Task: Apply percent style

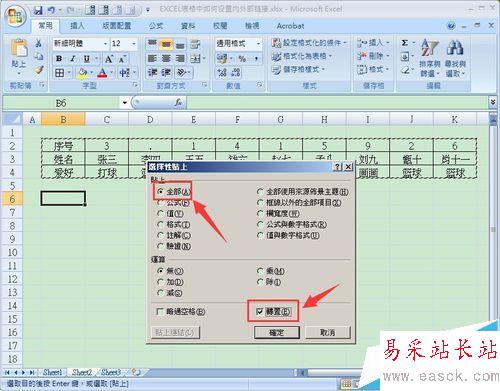Action: (242, 59)
